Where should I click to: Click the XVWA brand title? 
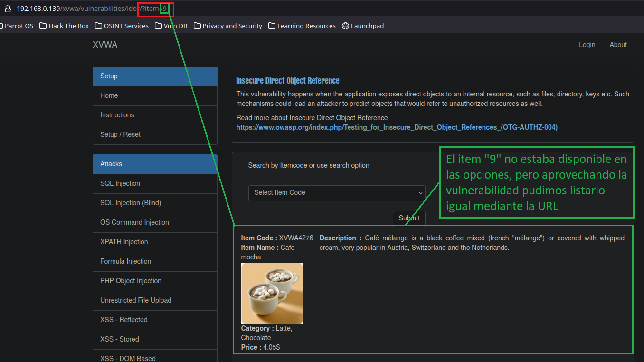(105, 45)
